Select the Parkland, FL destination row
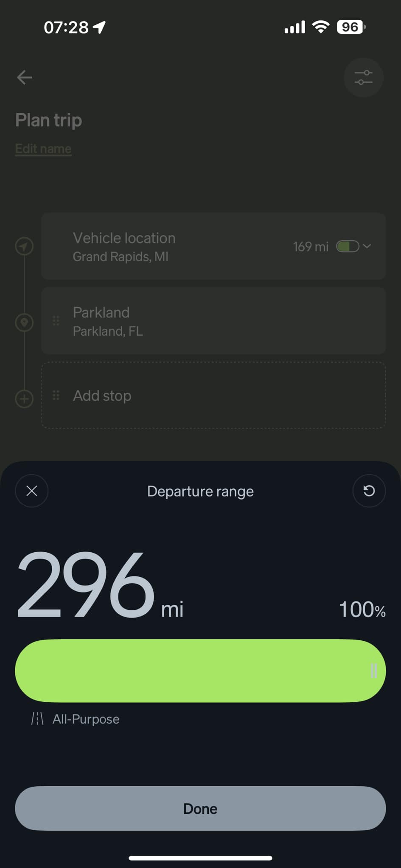Screen dimensions: 401x868 213,321
